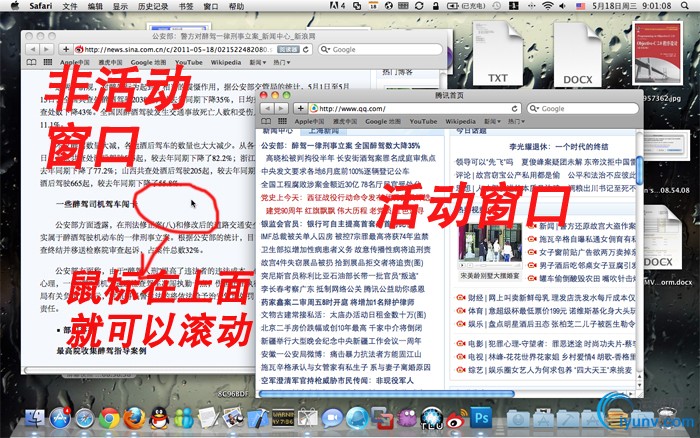Click qq.com vertical scrollbar thumb
The image size is (700, 438).
click(639, 170)
